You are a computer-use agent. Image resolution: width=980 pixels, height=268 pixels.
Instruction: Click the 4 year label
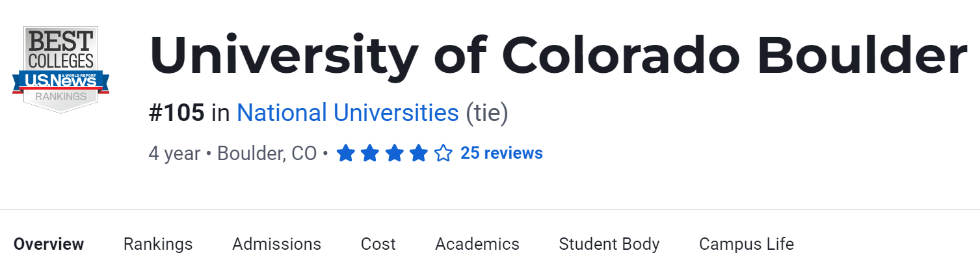174,154
